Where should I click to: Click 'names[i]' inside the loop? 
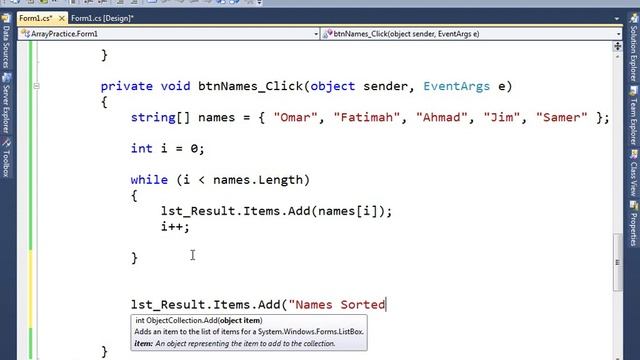pos(348,211)
